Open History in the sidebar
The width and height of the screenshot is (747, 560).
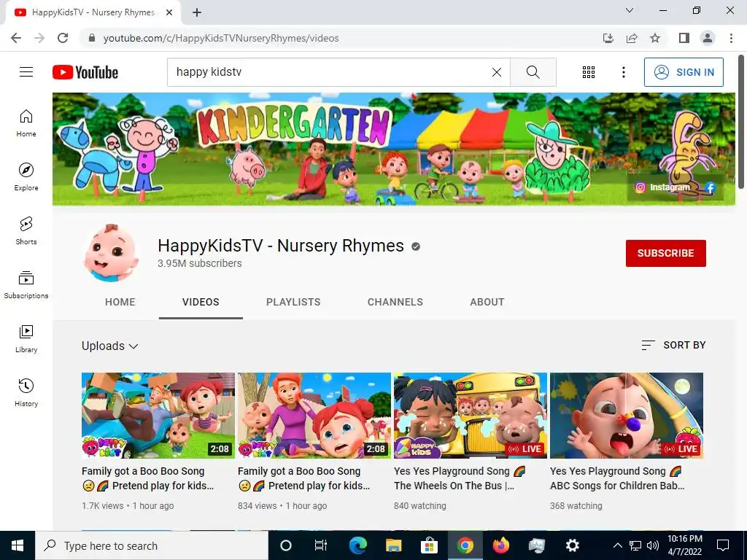[26, 392]
